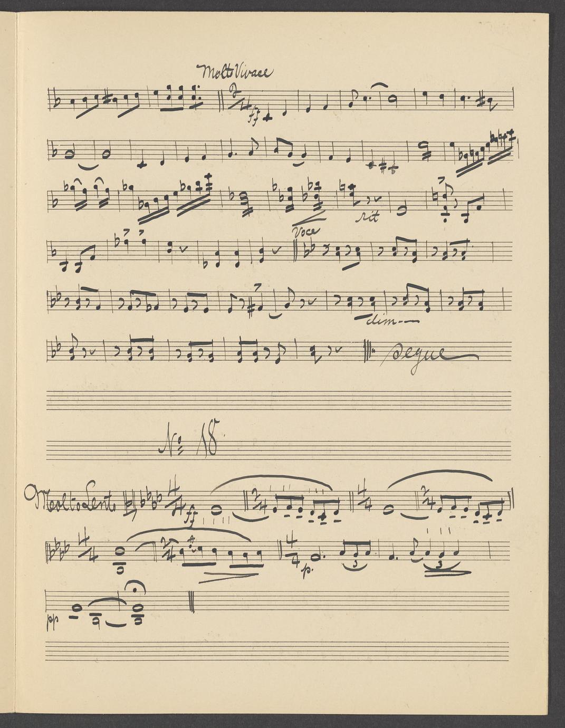Click the 'Molto Vivace' tempo marking
This screenshot has height=728, width=565.
click(x=235, y=71)
